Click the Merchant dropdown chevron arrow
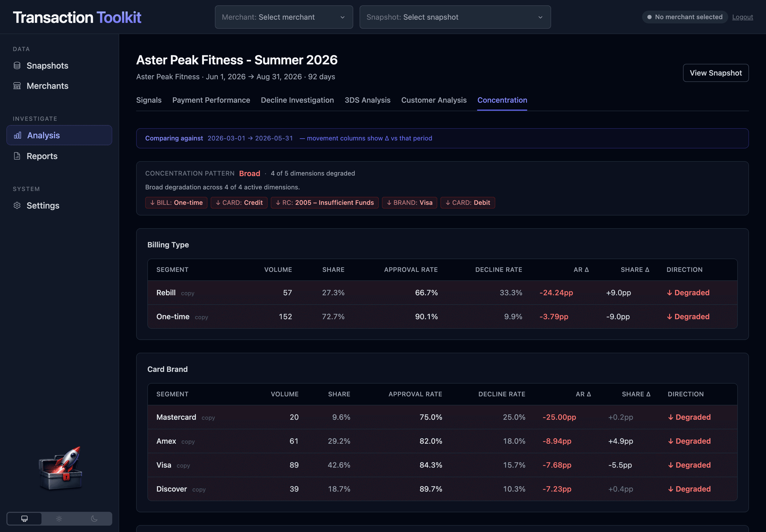 pos(342,17)
